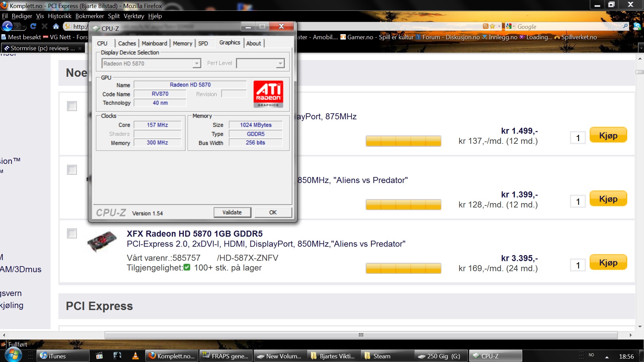This screenshot has width=644, height=362.
Task: Expand the Perf Level dropdown
Action: click(280, 63)
